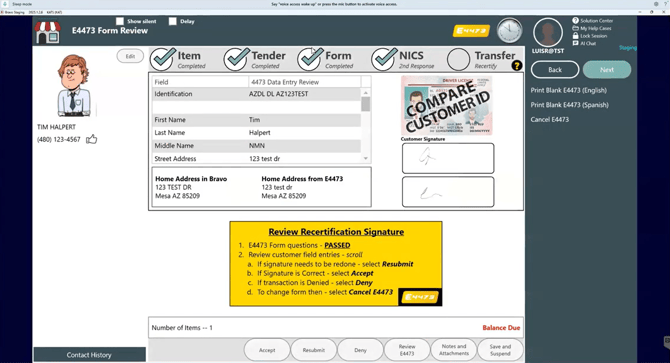Click the data review scrollbar up arrow
Image resolution: width=670 pixels, height=363 pixels.
(366, 93)
